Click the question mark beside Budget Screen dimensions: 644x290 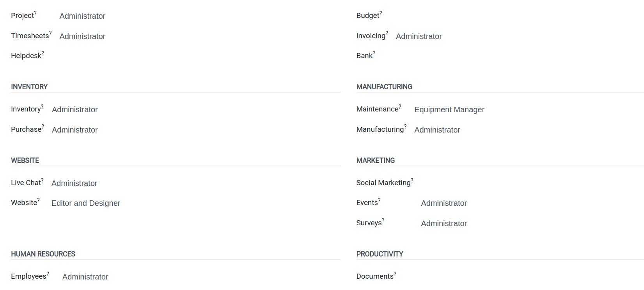(x=381, y=13)
